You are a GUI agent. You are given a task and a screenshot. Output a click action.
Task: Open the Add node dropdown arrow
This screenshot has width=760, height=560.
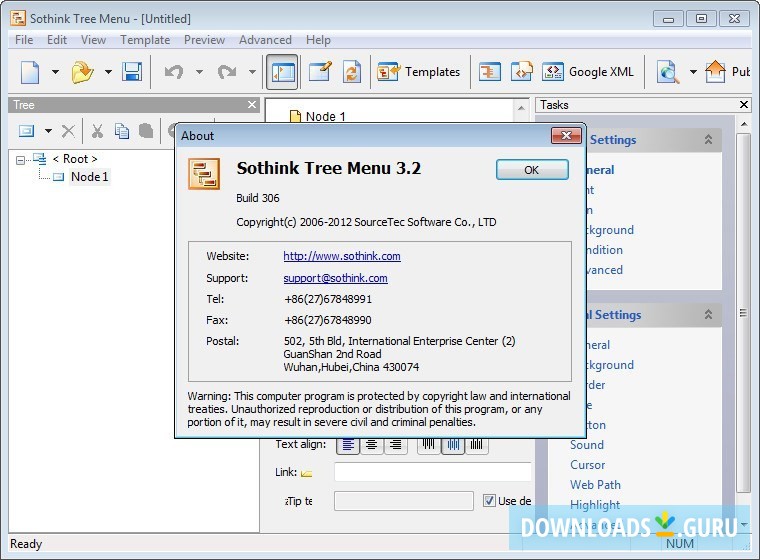[x=48, y=131]
